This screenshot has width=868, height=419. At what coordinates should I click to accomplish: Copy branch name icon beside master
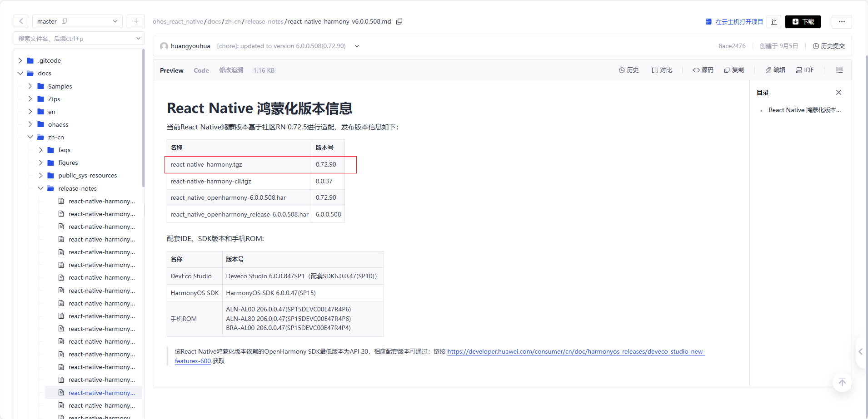click(65, 21)
